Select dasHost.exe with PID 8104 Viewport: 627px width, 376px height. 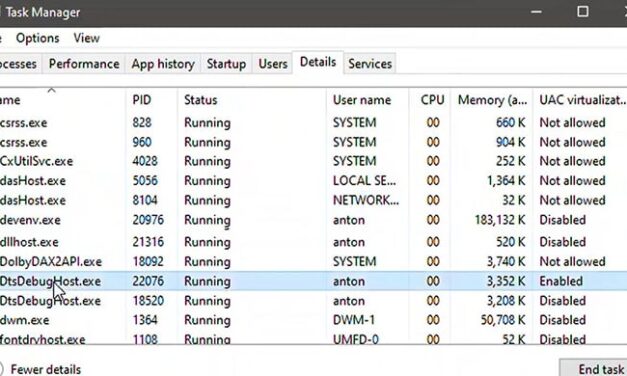click(x=314, y=200)
